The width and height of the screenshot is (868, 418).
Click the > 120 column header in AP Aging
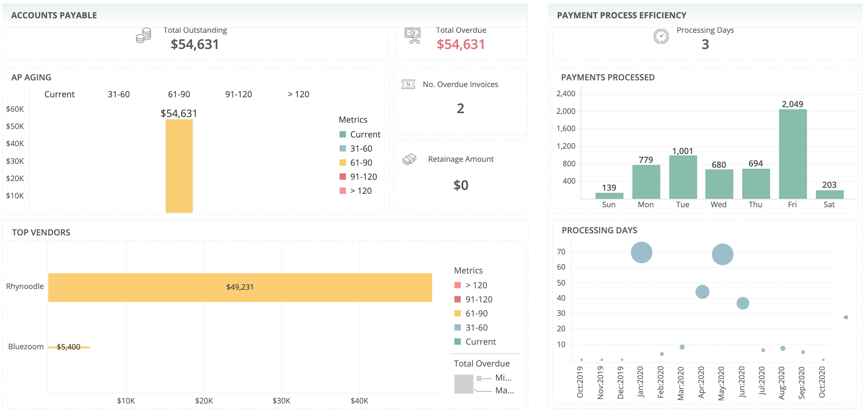click(x=298, y=94)
